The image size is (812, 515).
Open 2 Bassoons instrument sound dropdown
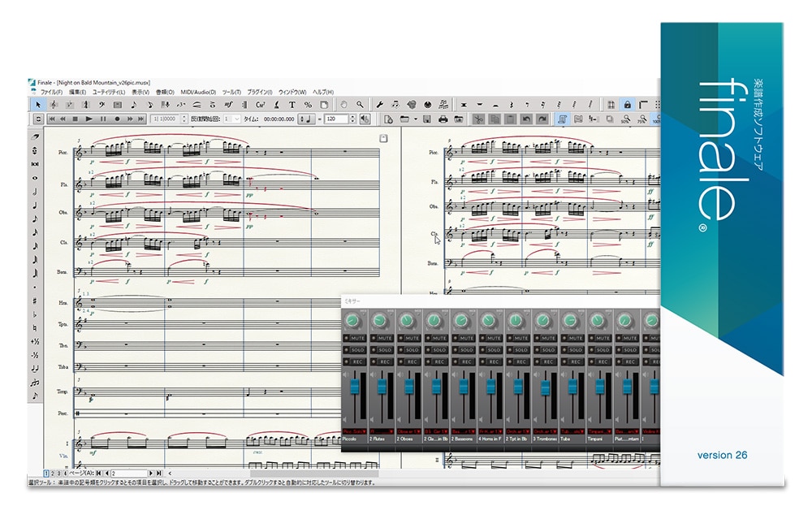click(x=464, y=431)
